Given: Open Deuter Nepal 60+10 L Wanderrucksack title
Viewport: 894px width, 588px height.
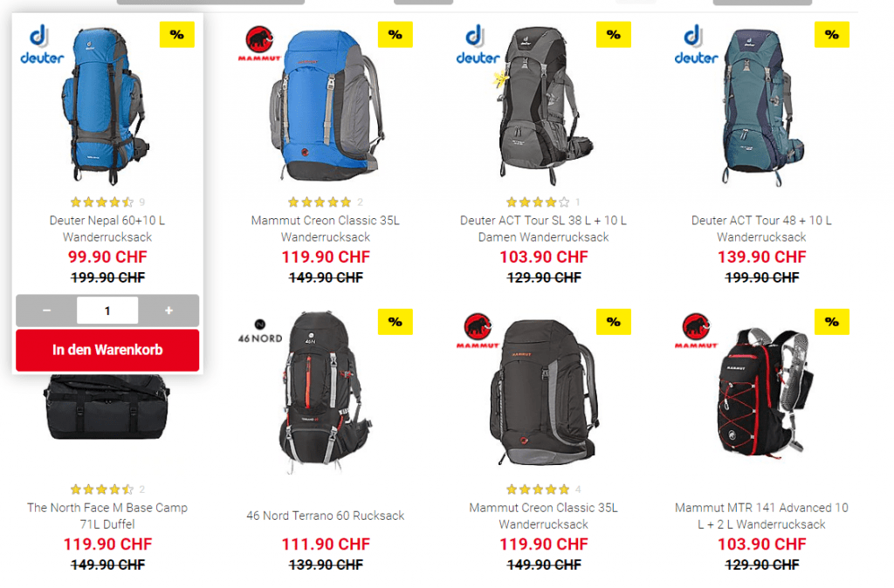Looking at the screenshot, I should [107, 229].
